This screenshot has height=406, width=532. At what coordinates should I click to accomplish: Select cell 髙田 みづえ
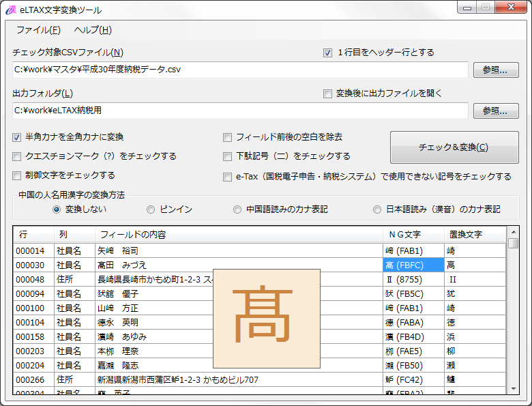(239, 265)
